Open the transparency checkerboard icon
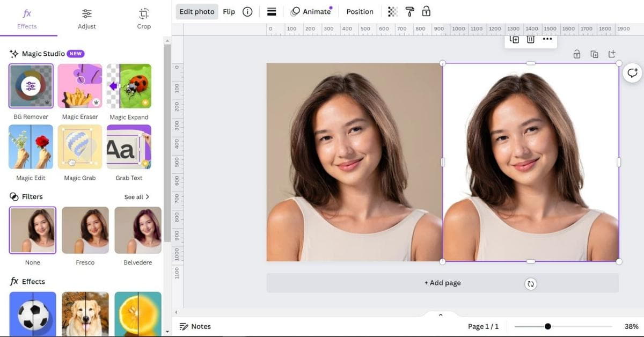The height and width of the screenshot is (337, 644). [393, 12]
